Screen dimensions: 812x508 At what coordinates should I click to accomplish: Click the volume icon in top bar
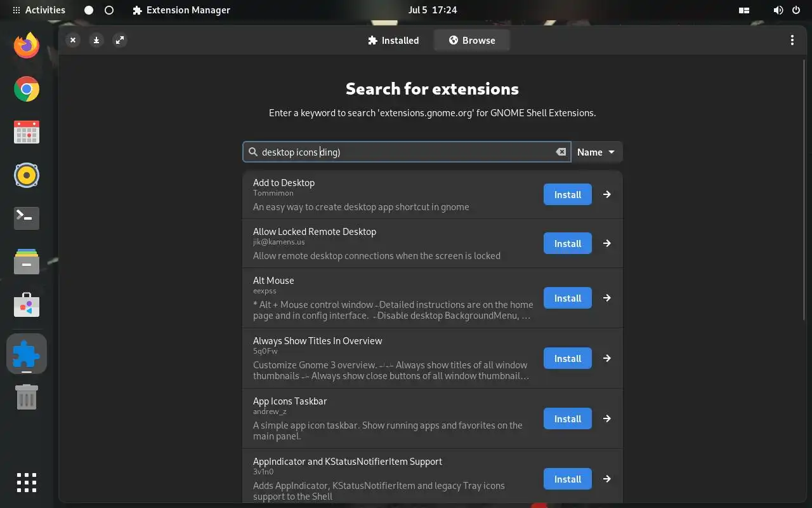click(x=778, y=10)
